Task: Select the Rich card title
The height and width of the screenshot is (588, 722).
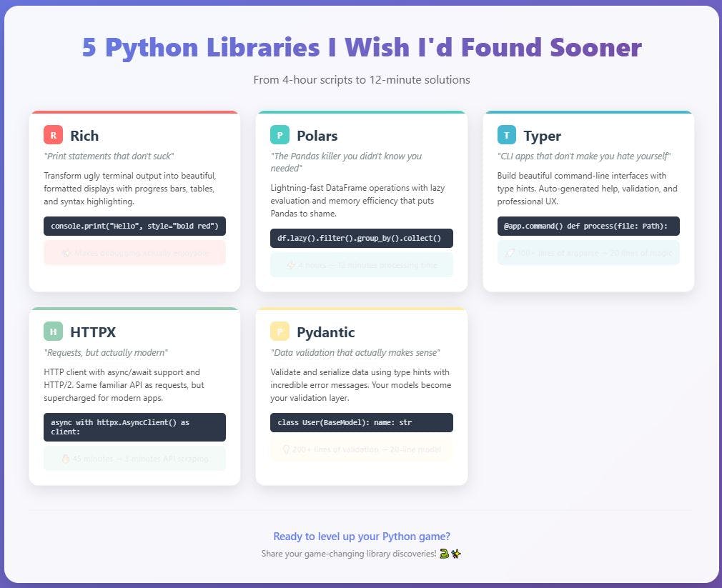Action: [84, 136]
